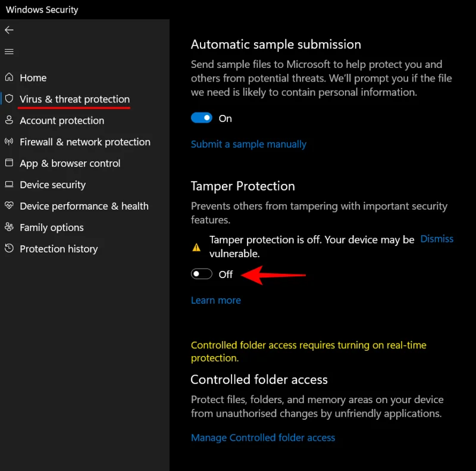Dismiss the tamper protection warning
This screenshot has height=471, width=476.
(437, 238)
